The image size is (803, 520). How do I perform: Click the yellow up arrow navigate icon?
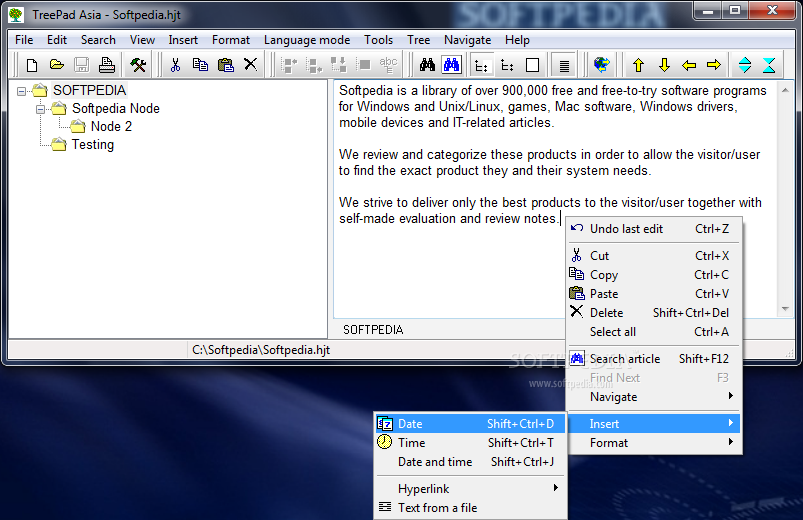[x=638, y=65]
